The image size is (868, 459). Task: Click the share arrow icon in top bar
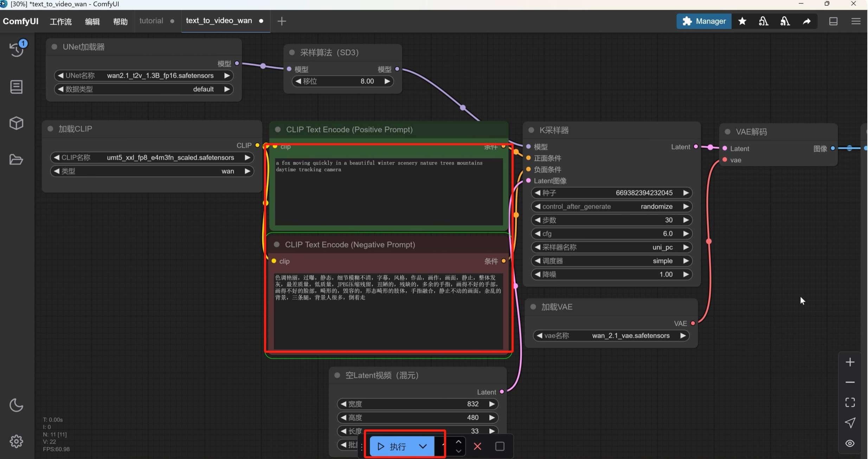point(807,21)
